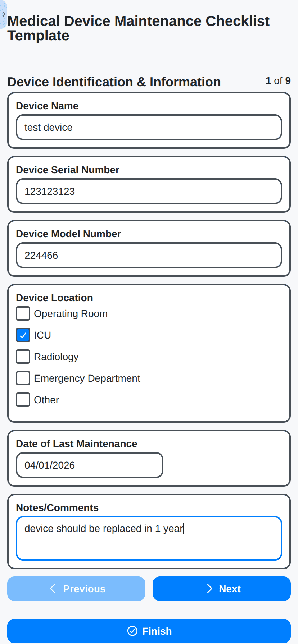The width and height of the screenshot is (298, 644).
Task: Check the Emergency Department checkbox
Action: 23,378
